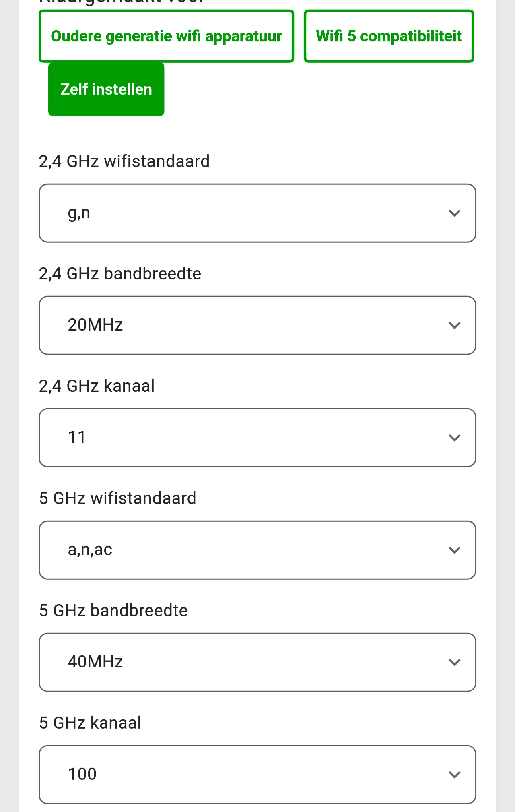This screenshot has height=812, width=515.
Task: Click the '2,4 GHz wifistandaard' label
Action: tap(124, 161)
